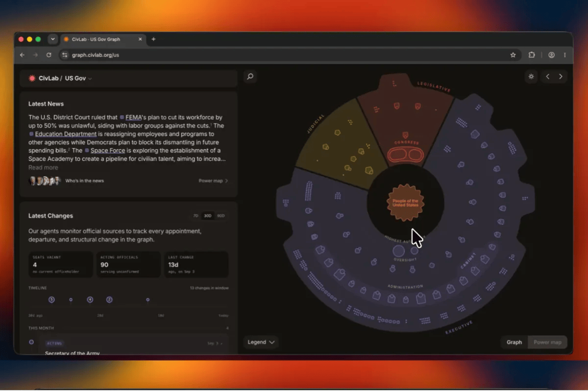Bookmark this page star icon
Screen dimensions: 588x392
point(513,55)
